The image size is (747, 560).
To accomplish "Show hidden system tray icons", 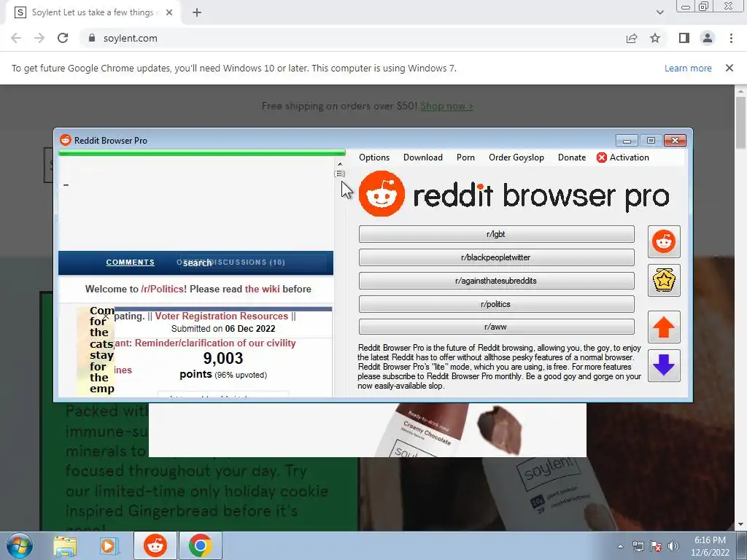I will pos(620,546).
